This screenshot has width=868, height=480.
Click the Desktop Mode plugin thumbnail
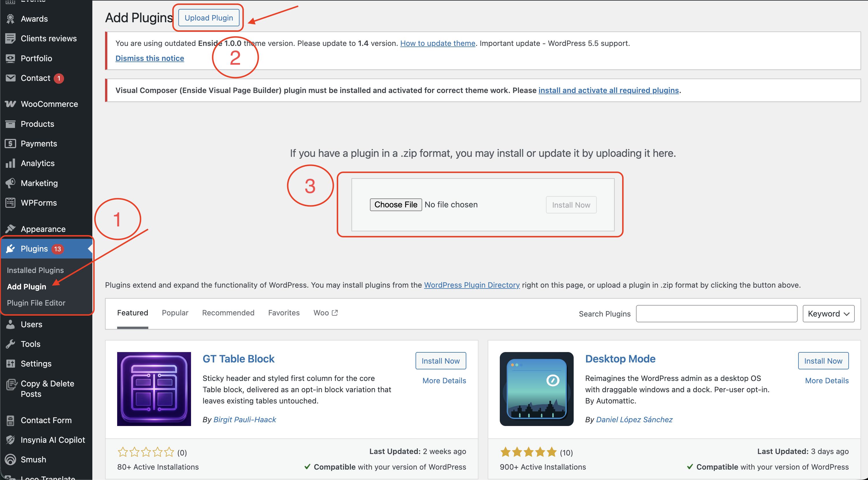pos(536,389)
